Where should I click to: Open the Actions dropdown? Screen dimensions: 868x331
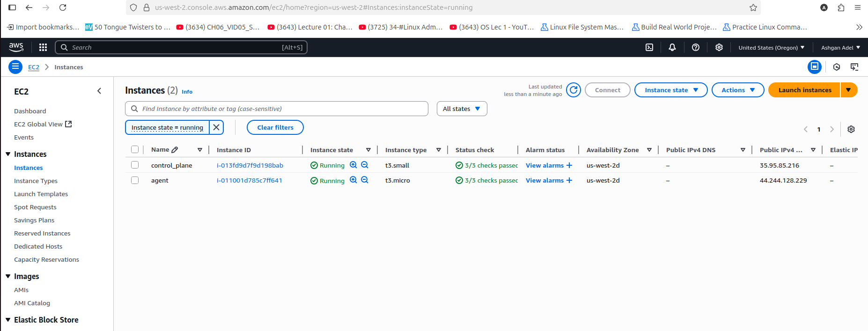[738, 90]
